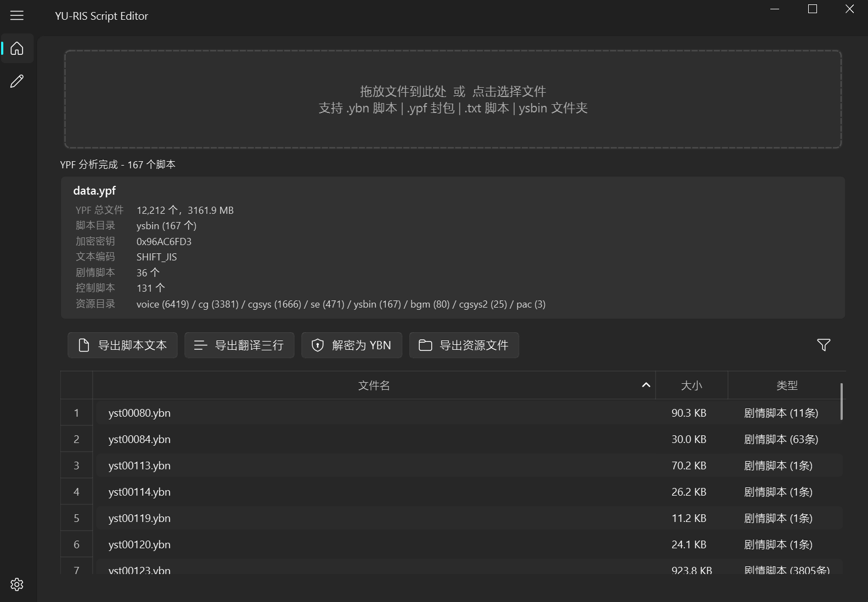Viewport: 868px width, 602px height.
Task: Click the 导出翻译三行 button
Action: [x=239, y=345]
